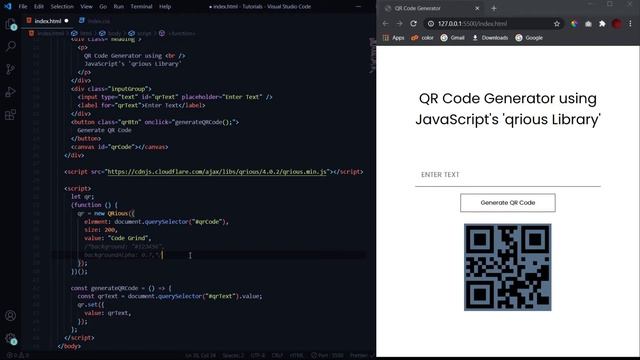Open the Run and Debug view
Screen dimensions: 640x360
(x=11, y=92)
